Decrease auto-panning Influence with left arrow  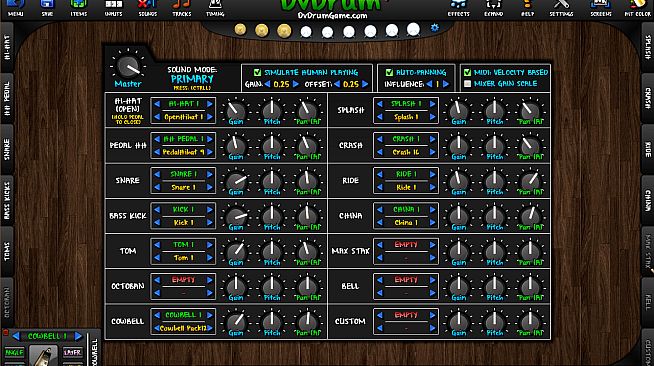pyautogui.click(x=429, y=84)
